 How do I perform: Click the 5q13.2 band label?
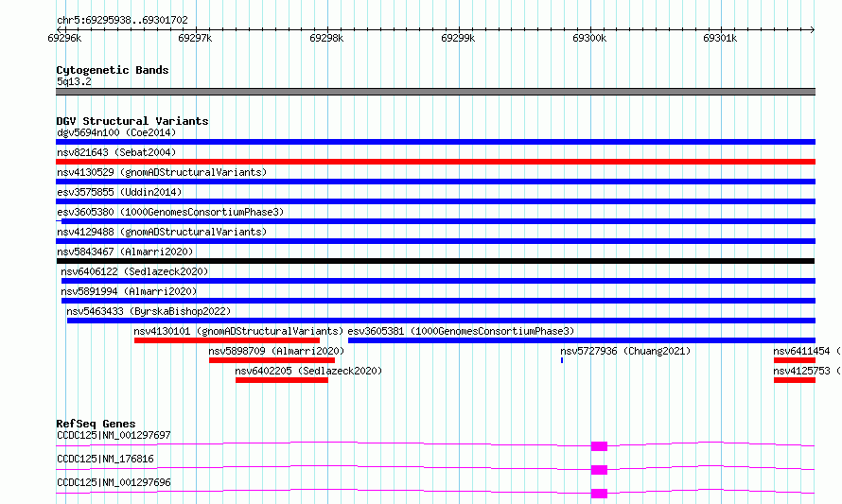(x=74, y=81)
